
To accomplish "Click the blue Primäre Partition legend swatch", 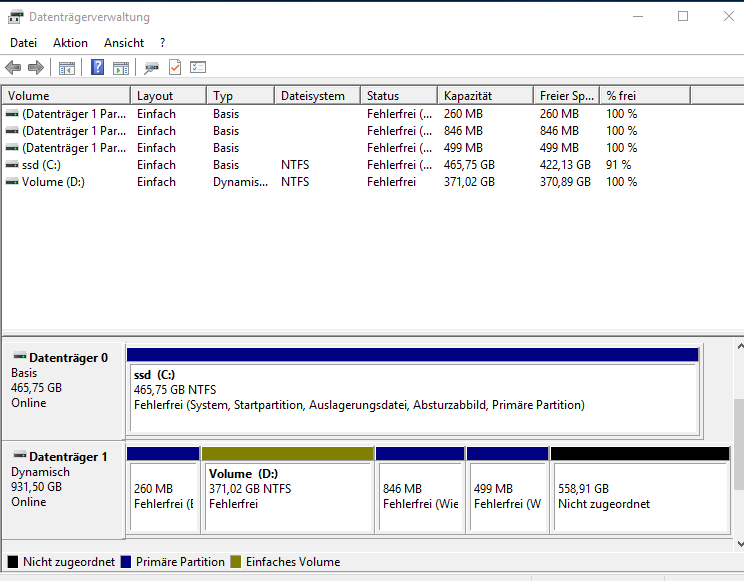I will [x=126, y=562].
